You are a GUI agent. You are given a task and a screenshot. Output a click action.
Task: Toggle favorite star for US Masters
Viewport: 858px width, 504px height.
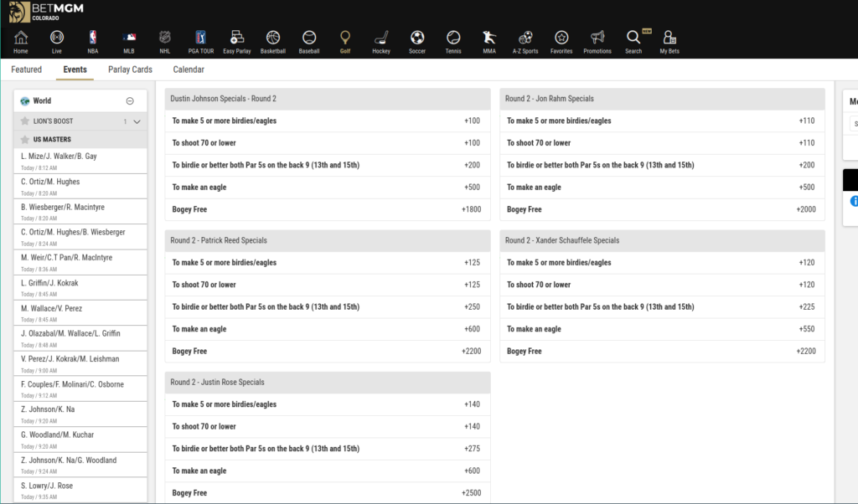pos(25,140)
